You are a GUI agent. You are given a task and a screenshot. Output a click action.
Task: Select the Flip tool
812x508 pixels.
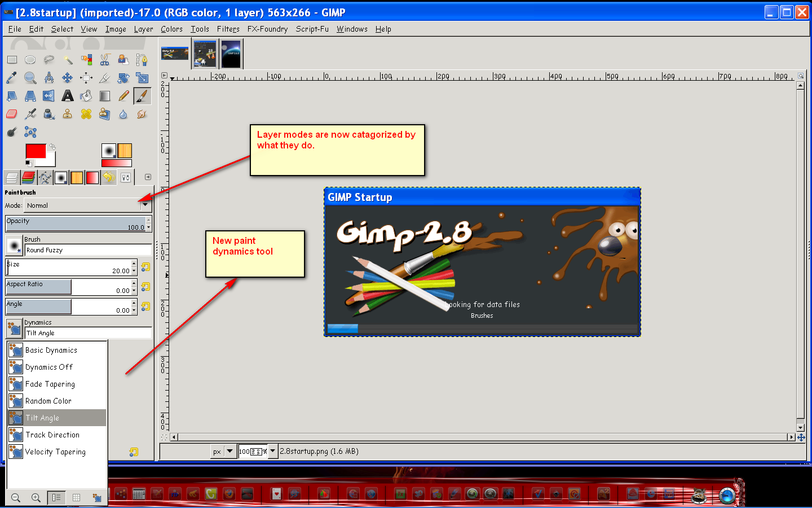[49, 96]
